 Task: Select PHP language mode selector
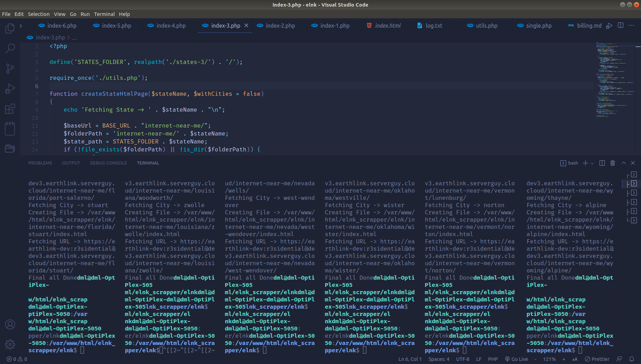coord(493,359)
